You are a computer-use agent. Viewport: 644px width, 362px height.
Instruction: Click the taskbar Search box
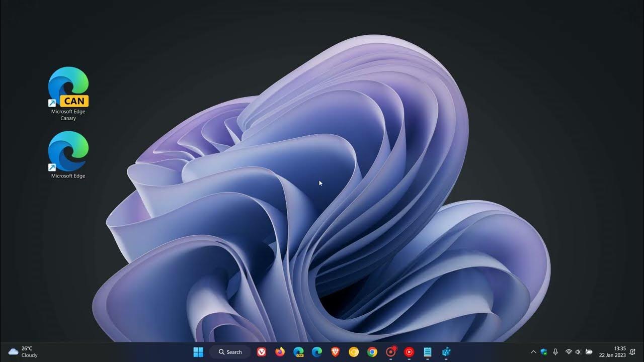click(x=230, y=352)
